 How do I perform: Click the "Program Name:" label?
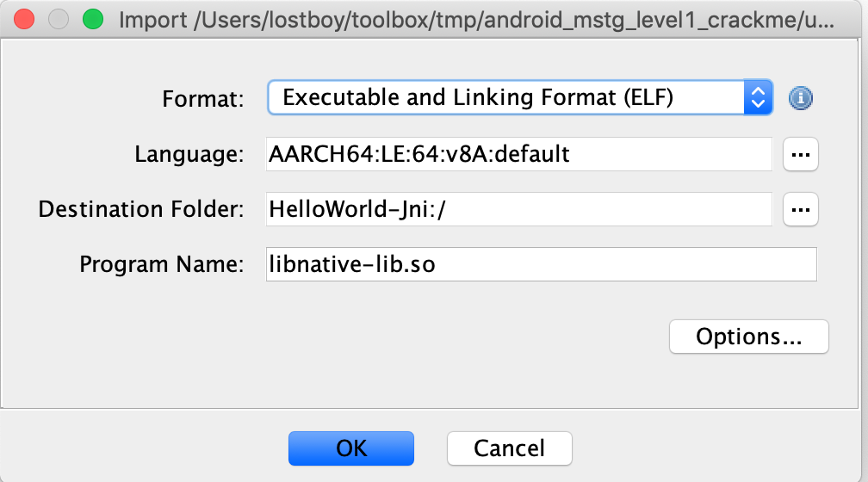coord(162,264)
